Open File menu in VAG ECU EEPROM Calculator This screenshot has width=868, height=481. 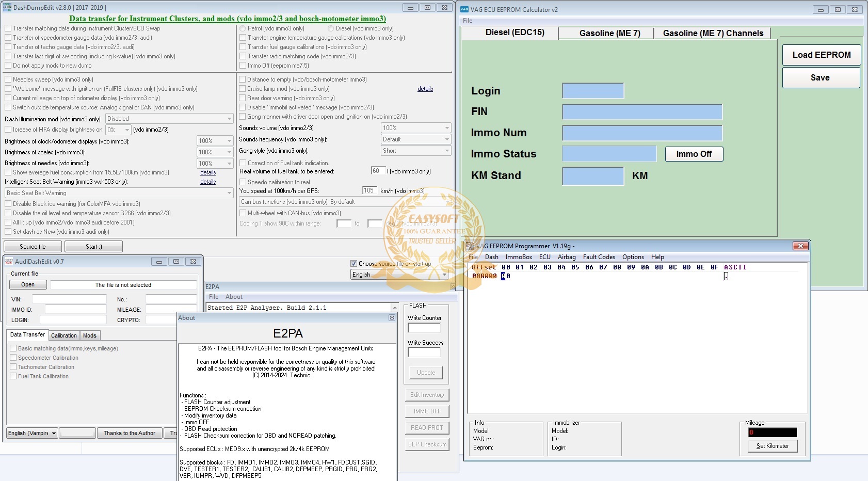[468, 21]
